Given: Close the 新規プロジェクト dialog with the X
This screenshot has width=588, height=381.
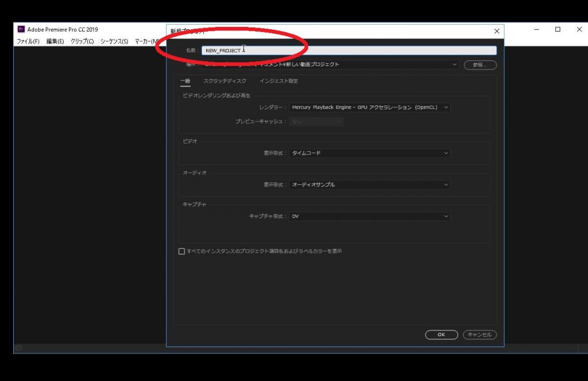Looking at the screenshot, I should point(497,31).
